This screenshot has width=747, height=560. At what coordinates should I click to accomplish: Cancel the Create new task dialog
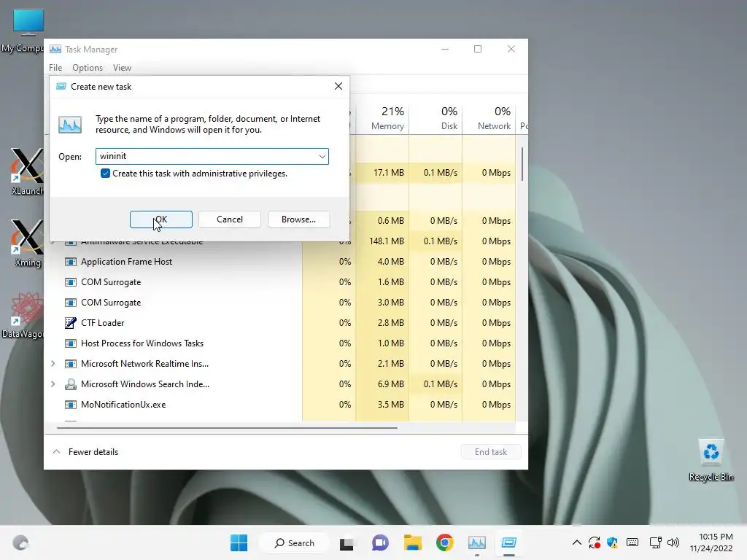point(230,219)
